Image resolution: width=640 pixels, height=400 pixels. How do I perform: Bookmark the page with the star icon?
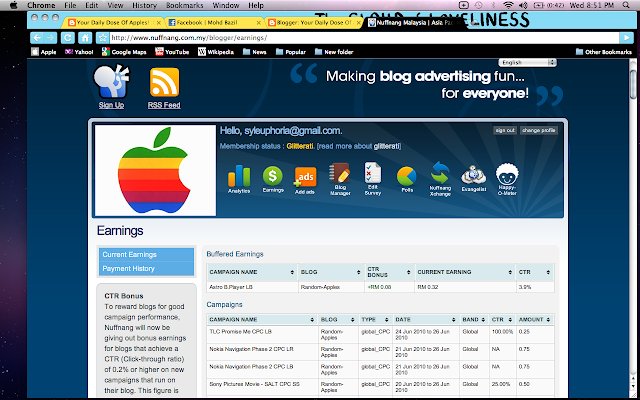click(102, 38)
